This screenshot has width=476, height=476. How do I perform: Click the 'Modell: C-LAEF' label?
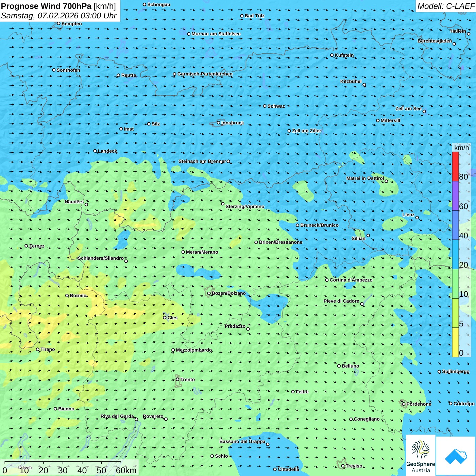446,6
